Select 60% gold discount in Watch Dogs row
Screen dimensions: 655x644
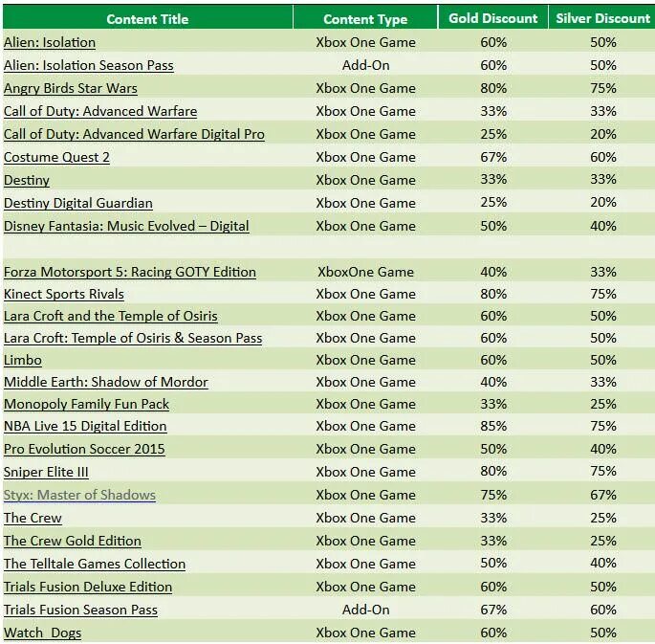pyautogui.click(x=493, y=633)
